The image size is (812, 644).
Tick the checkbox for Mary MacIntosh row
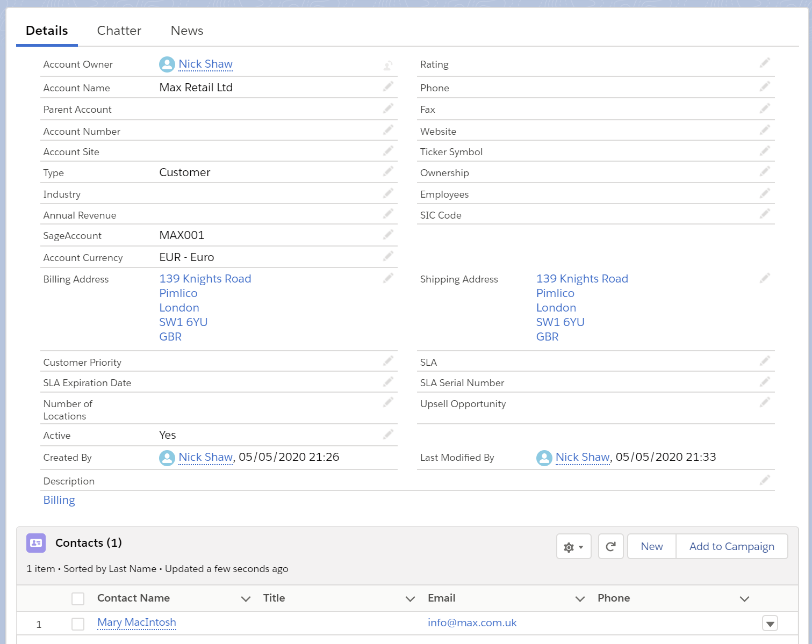(x=78, y=624)
